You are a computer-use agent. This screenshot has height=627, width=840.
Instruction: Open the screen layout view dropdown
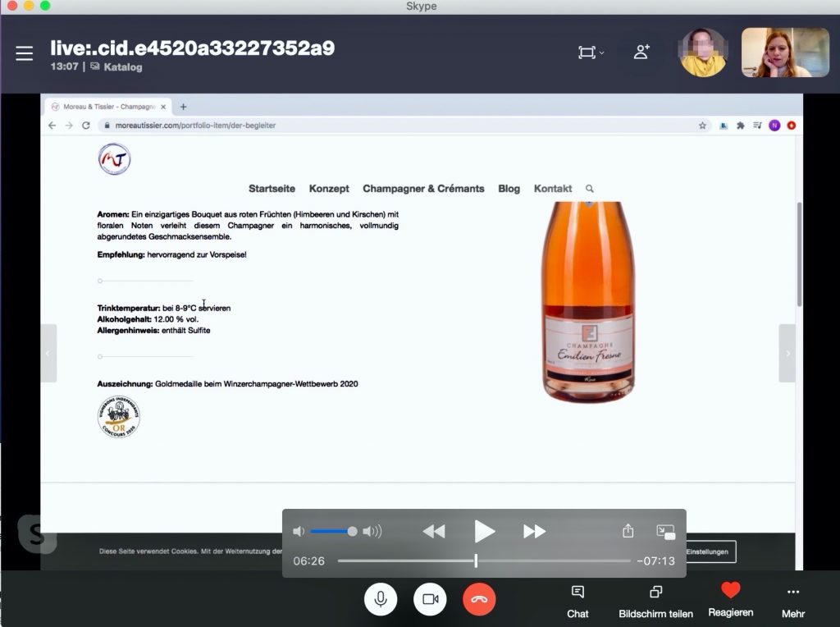click(591, 53)
